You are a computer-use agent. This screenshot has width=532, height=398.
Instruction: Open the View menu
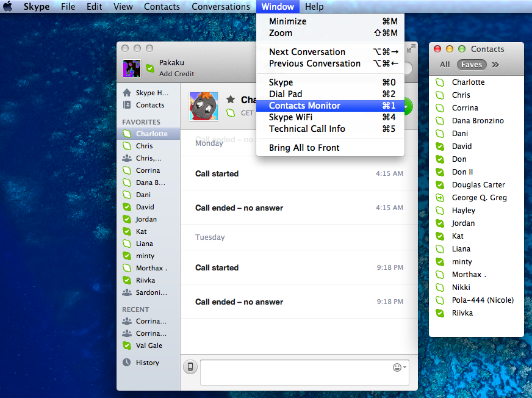[123, 7]
